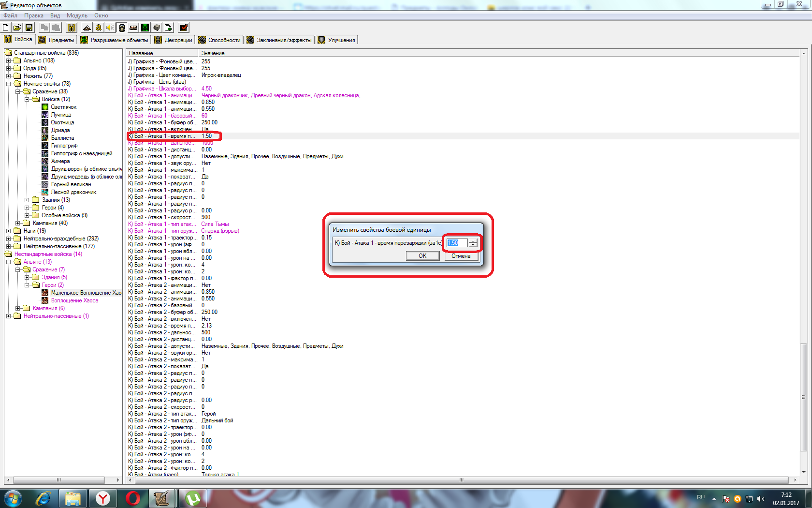Select the Лесной дракончик unit
The image size is (812, 508).
pos(73,192)
